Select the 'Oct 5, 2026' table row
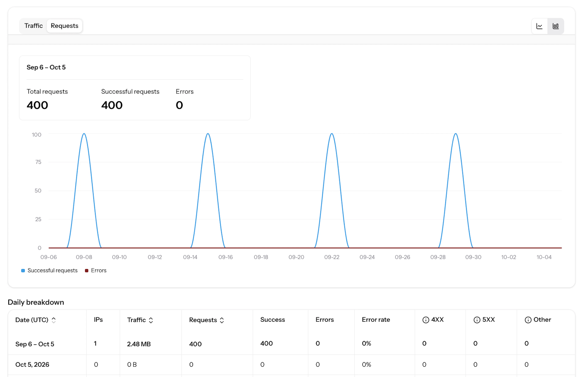The height and width of the screenshot is (377, 588). pos(291,364)
